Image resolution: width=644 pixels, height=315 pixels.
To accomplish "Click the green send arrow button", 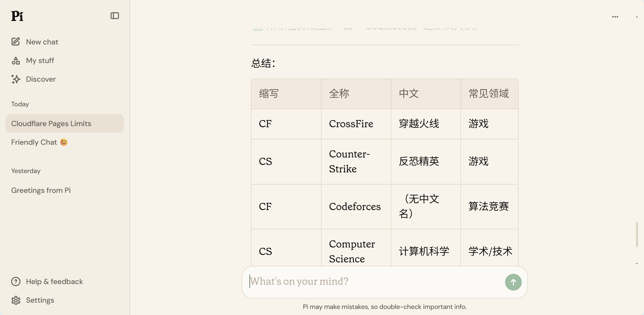I will click(x=513, y=282).
